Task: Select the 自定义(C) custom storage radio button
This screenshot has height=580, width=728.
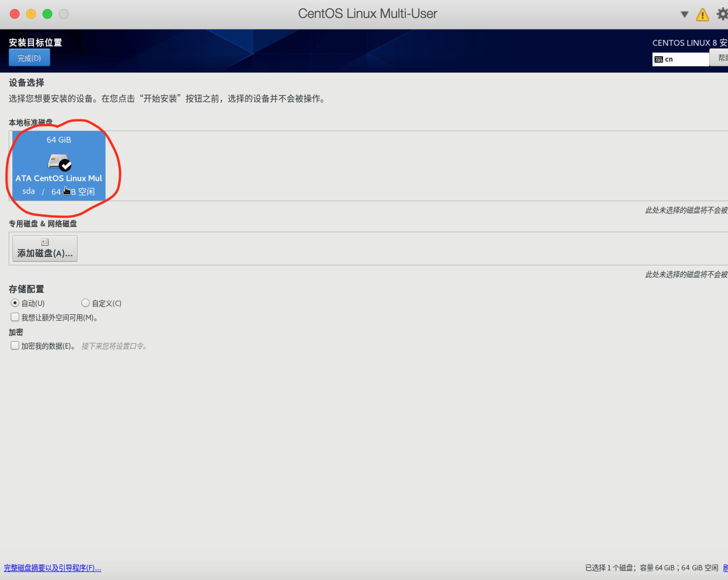Action: 85,303
